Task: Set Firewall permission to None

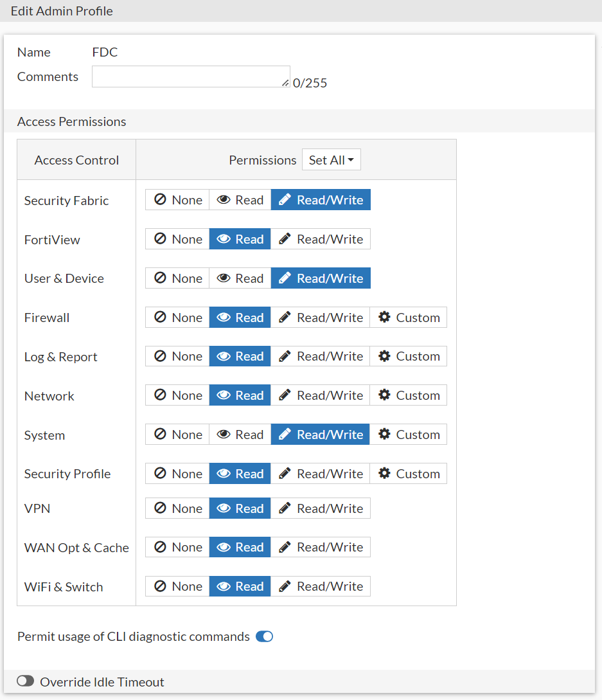Action: 177,318
